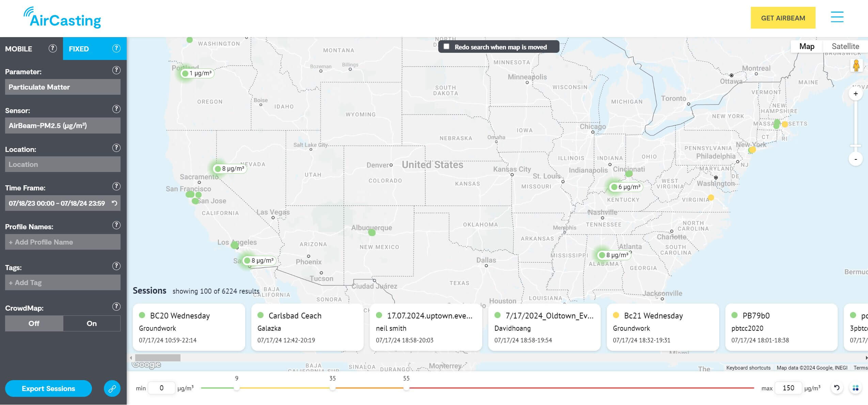Show Profile Names help tooltip

coord(116,225)
